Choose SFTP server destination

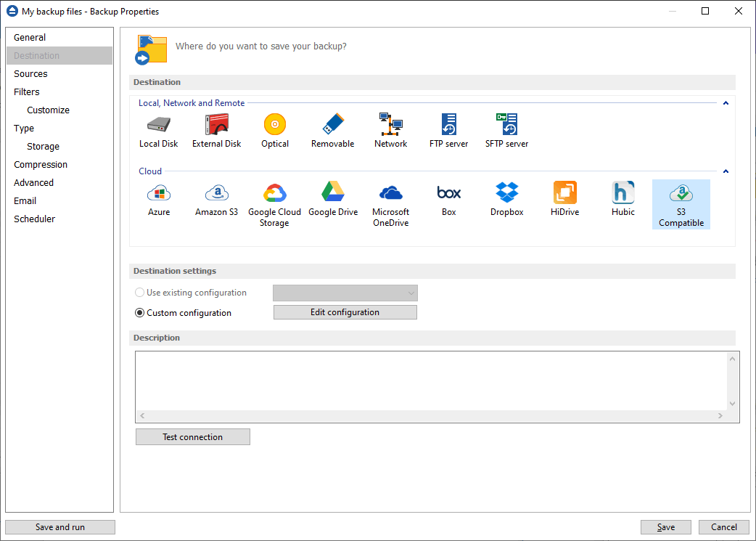[506, 131]
